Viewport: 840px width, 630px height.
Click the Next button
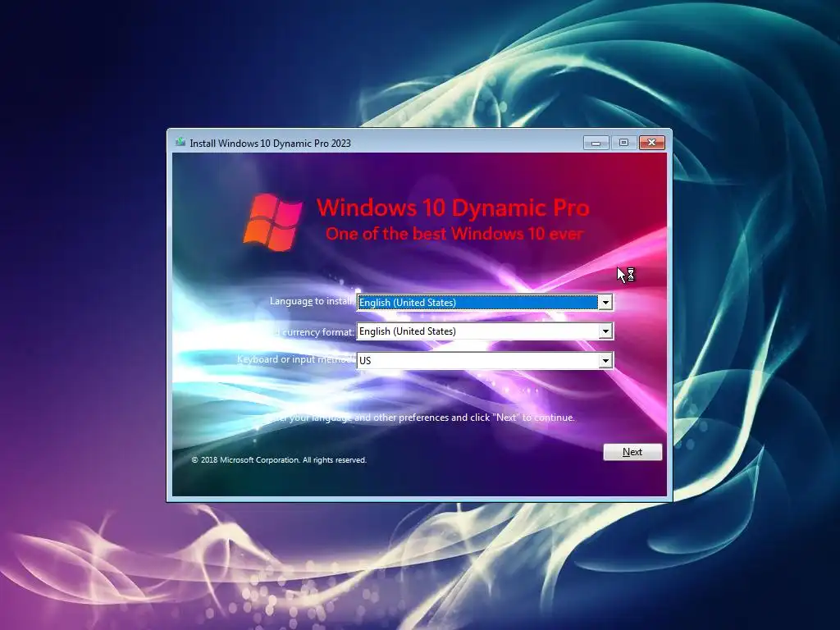(x=632, y=452)
